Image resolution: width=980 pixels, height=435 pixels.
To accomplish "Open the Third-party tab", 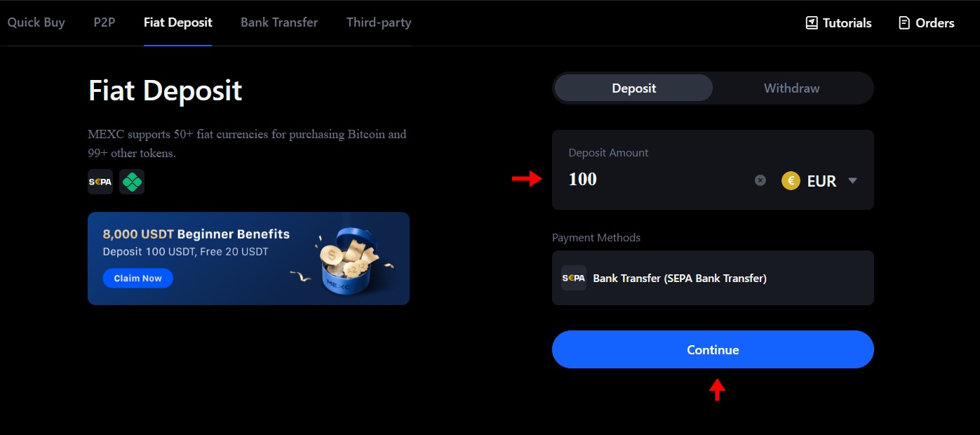I will 378,22.
